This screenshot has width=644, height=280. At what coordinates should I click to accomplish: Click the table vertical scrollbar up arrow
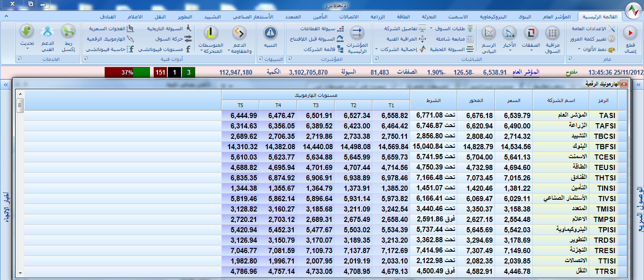point(20,93)
